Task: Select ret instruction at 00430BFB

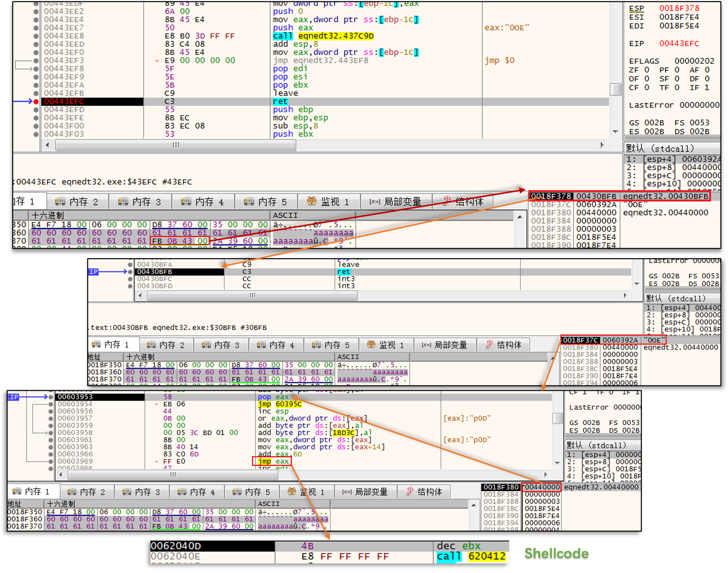Action: (x=382, y=272)
